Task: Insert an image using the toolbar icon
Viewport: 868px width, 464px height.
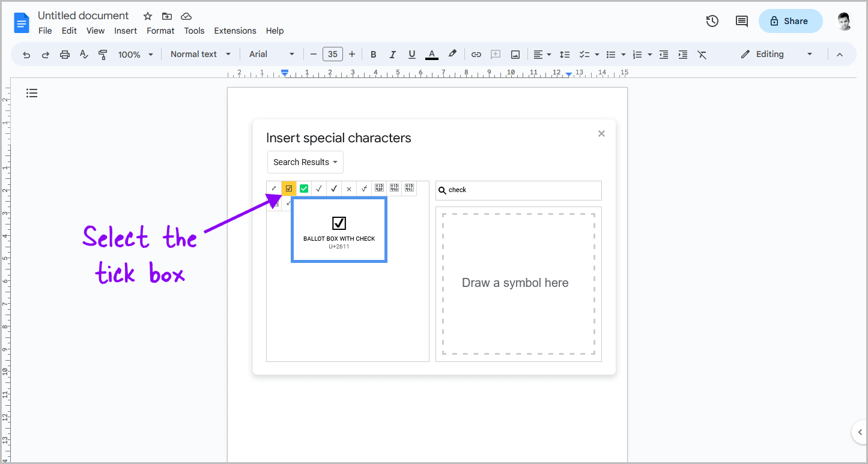Action: (x=515, y=54)
